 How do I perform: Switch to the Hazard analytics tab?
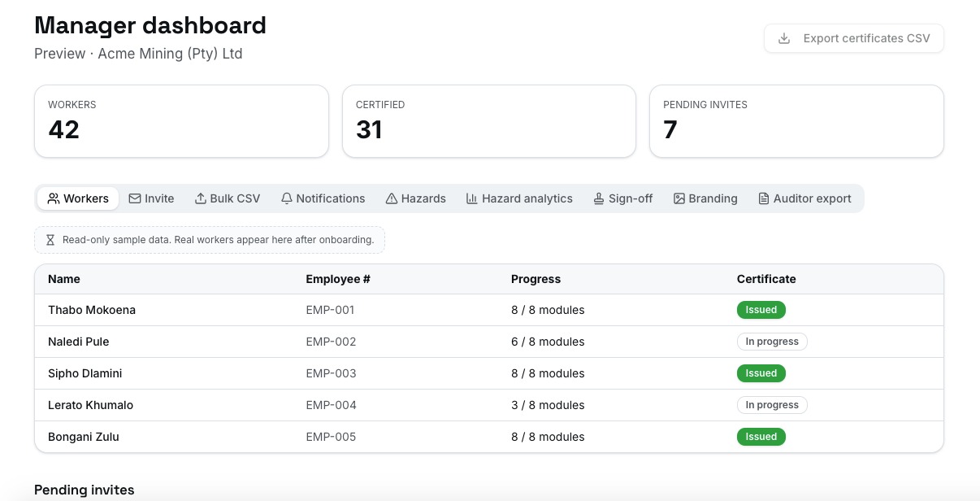point(519,198)
